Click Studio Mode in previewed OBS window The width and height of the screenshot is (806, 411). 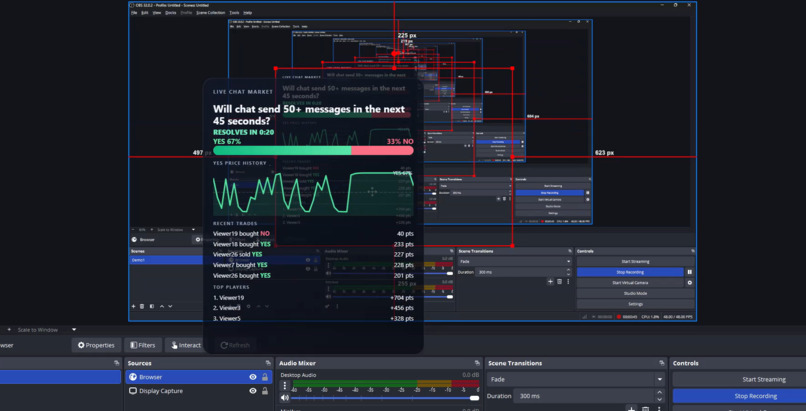click(635, 293)
